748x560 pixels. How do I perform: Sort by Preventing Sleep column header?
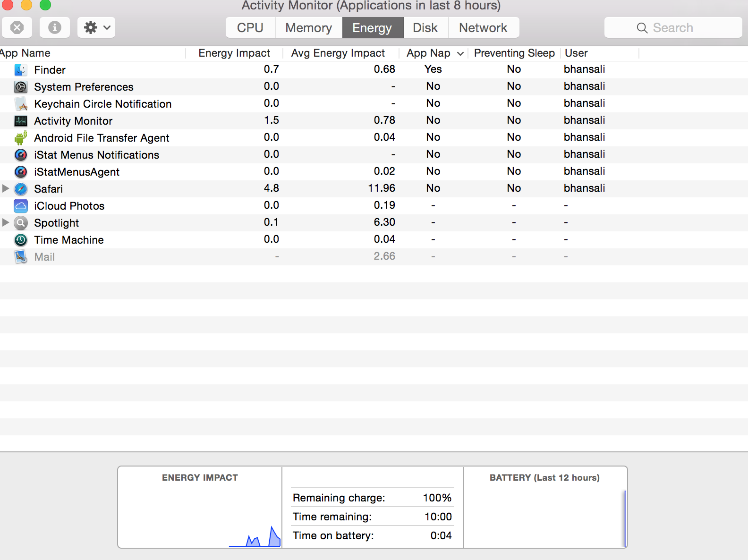coord(514,53)
